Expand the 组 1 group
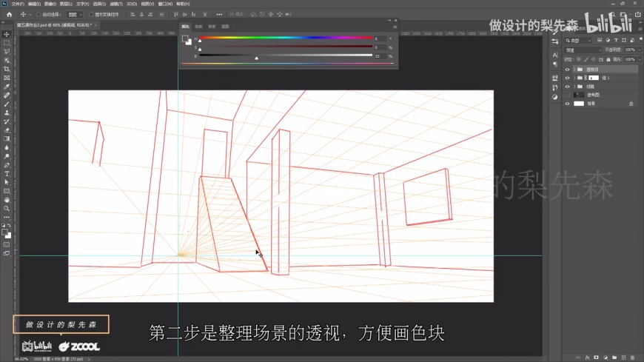Screen dimensions: 644x362 [574, 78]
